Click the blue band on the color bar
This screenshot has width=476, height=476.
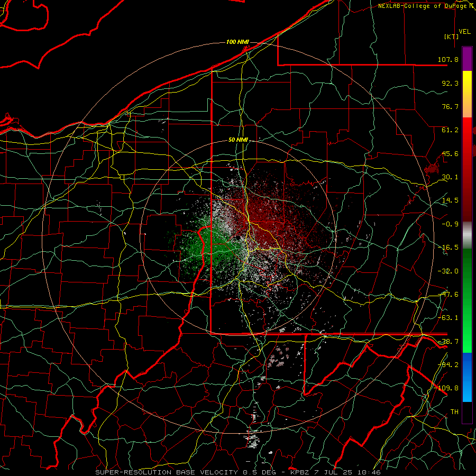467,377
